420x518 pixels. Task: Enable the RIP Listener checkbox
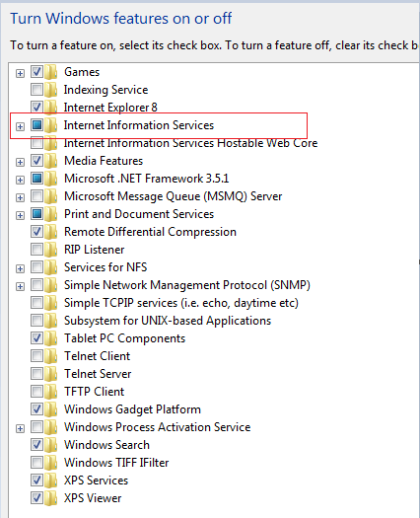point(36,250)
